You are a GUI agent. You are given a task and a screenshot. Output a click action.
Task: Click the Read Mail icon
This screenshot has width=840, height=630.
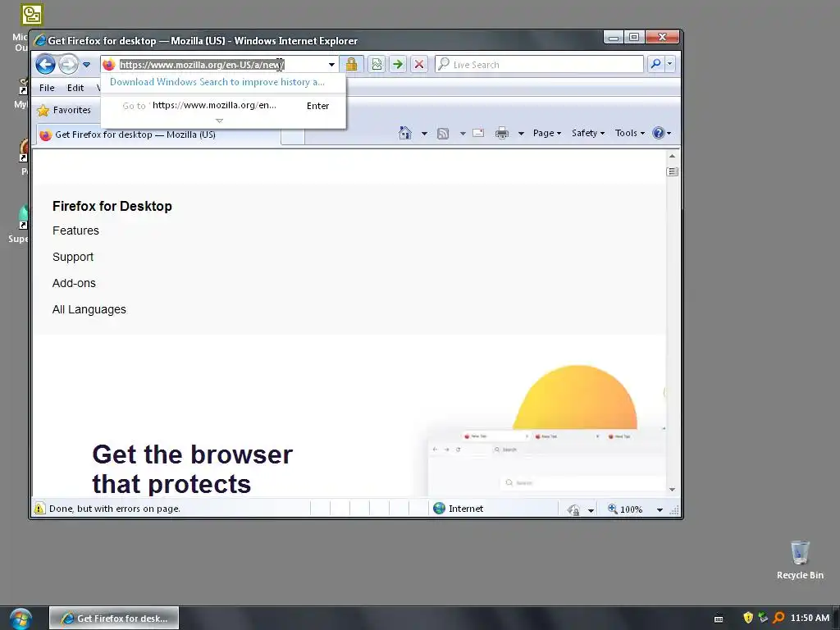(x=478, y=133)
